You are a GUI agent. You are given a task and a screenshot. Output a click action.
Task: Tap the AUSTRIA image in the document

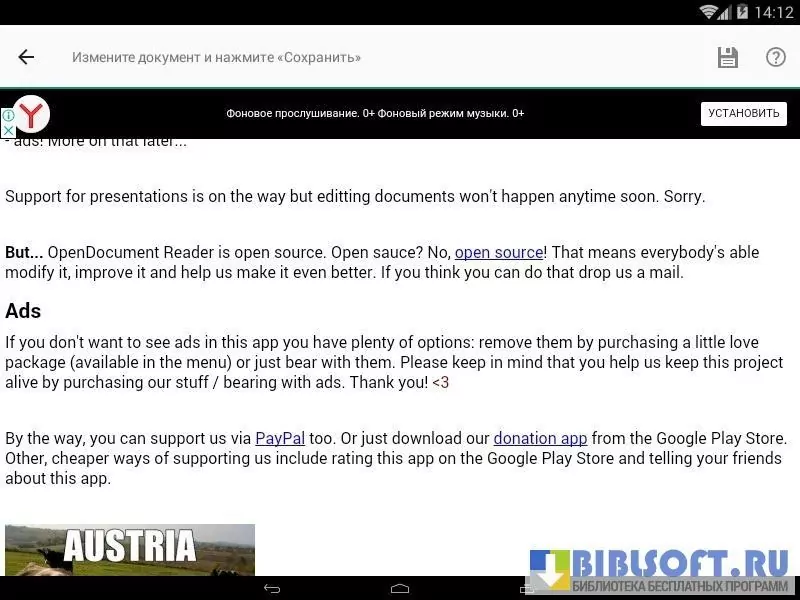coord(130,549)
